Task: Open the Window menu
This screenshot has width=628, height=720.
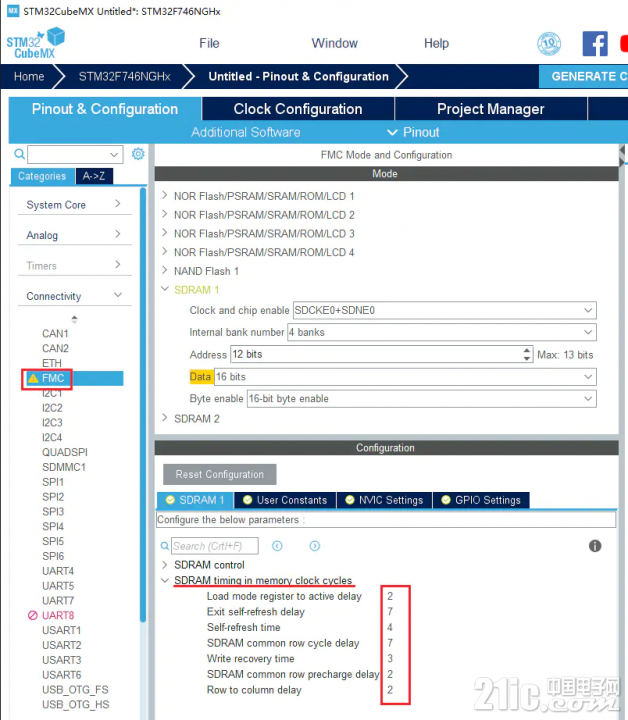Action: pyautogui.click(x=334, y=43)
